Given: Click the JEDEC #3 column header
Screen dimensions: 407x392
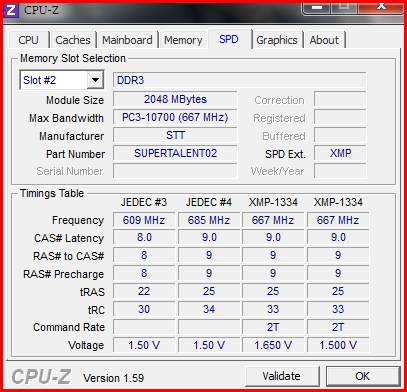Looking at the screenshot, I should coord(144,202).
